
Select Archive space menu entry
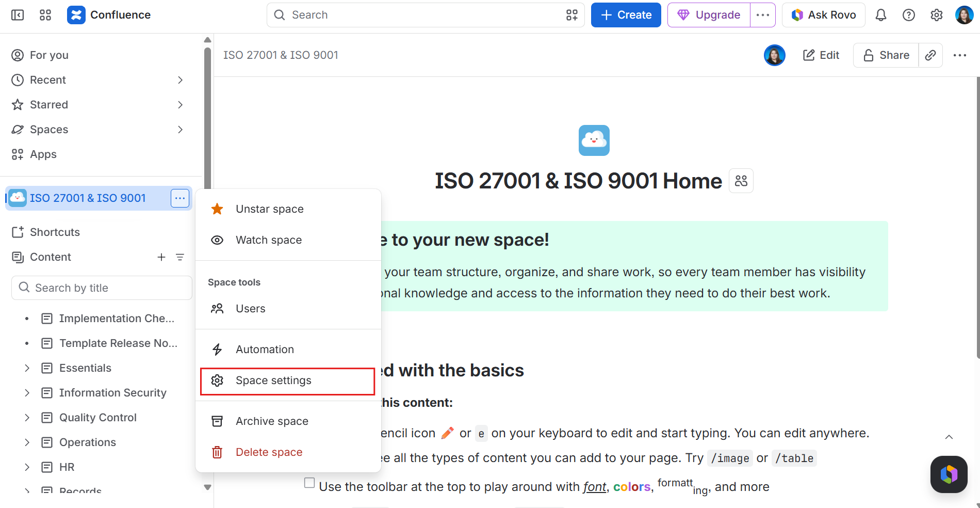[288, 421]
